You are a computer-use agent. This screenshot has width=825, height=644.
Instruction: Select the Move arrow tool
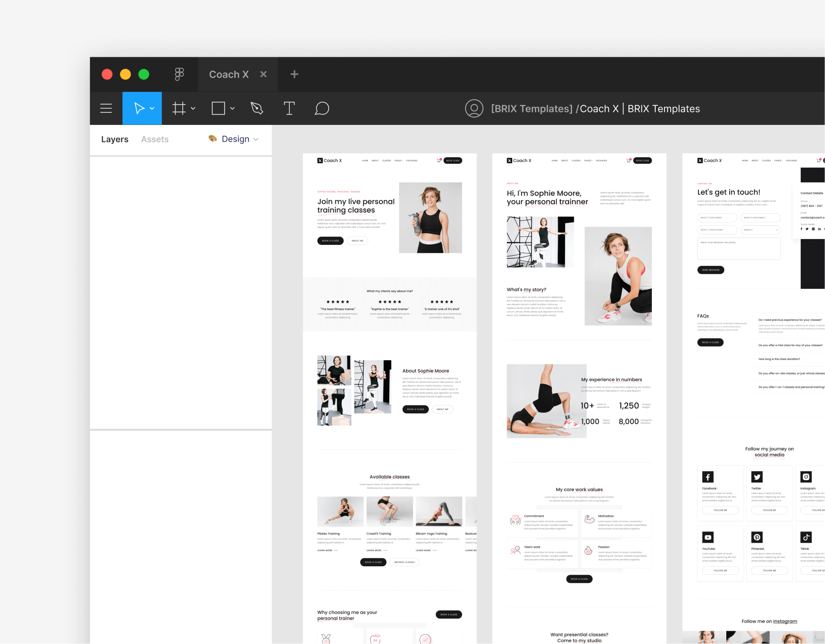(139, 108)
